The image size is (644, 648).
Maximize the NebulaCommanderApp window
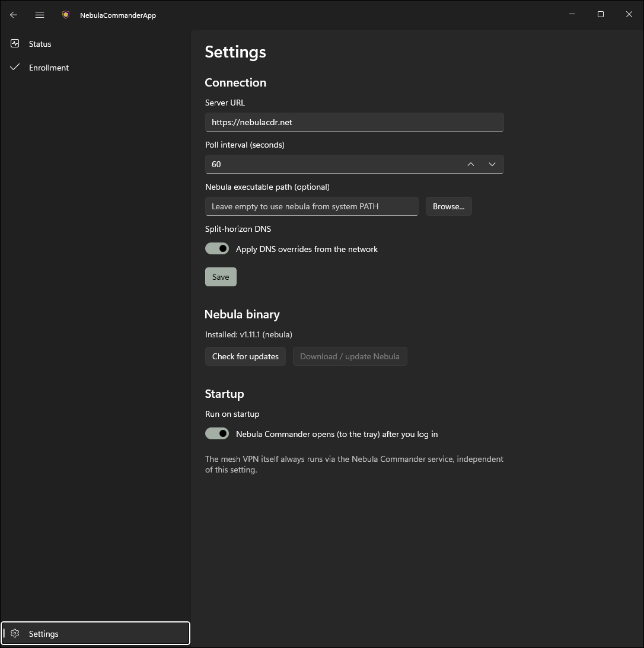point(601,14)
